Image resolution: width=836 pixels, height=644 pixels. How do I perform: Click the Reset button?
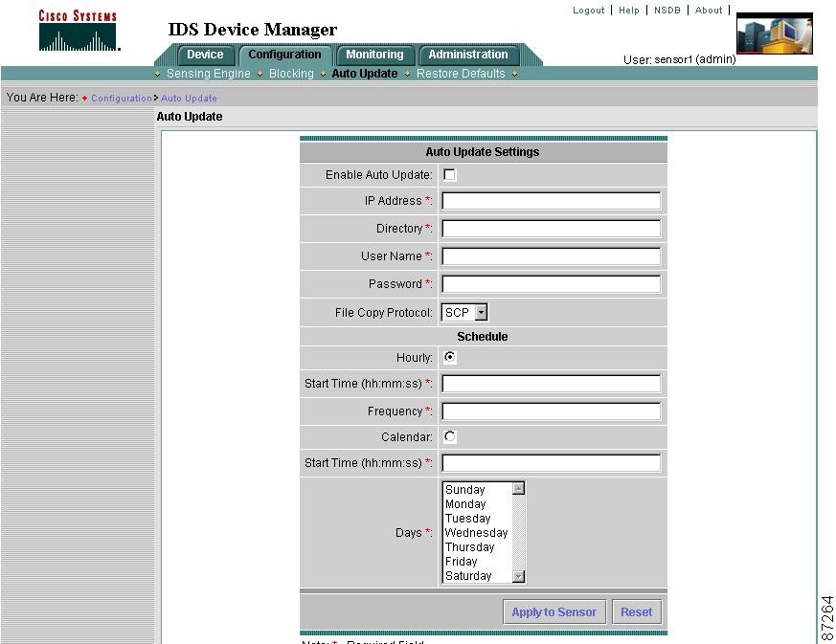[x=636, y=611]
